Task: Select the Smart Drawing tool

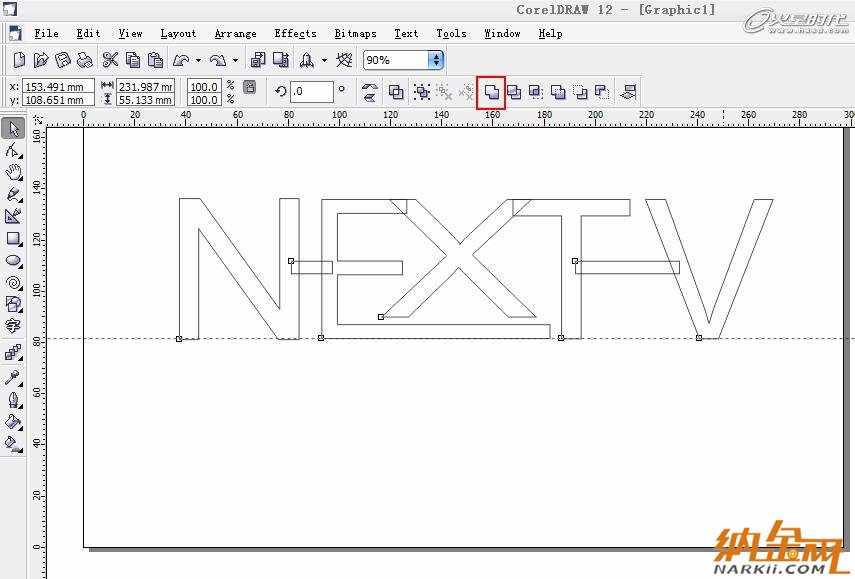Action: [13, 216]
